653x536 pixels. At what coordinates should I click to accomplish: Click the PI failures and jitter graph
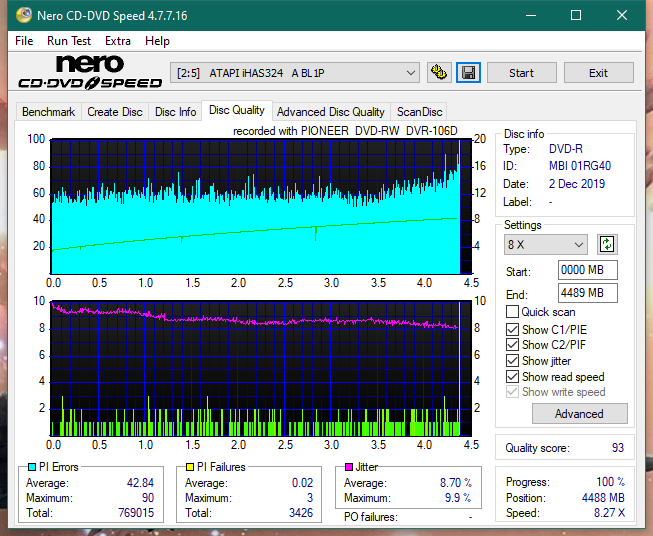261,369
